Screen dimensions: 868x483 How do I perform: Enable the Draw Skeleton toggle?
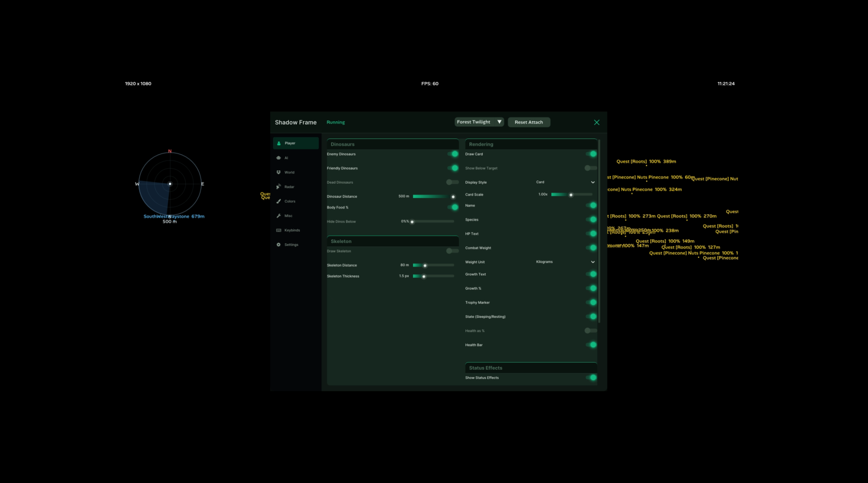452,251
